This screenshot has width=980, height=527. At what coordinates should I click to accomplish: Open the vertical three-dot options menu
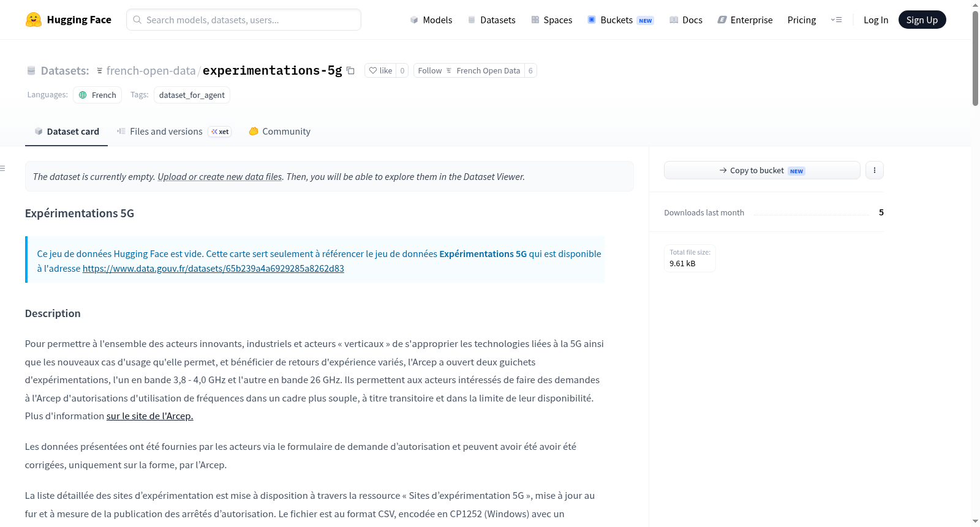(875, 170)
